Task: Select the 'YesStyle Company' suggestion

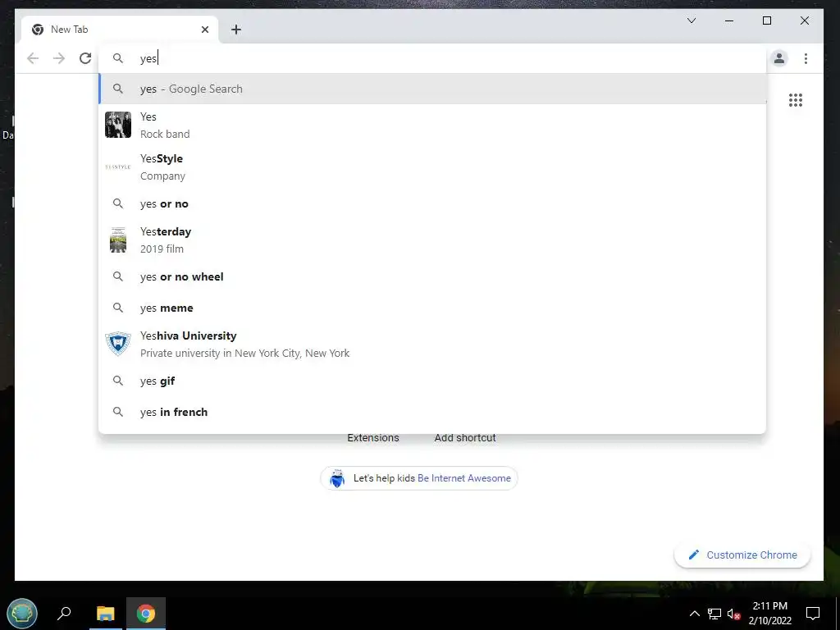Action: 433,167
